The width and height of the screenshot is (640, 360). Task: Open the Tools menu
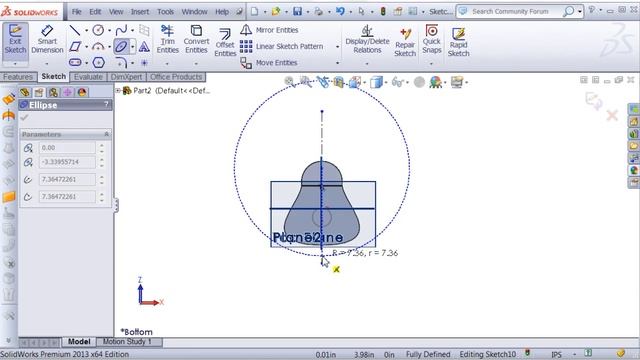165,12
